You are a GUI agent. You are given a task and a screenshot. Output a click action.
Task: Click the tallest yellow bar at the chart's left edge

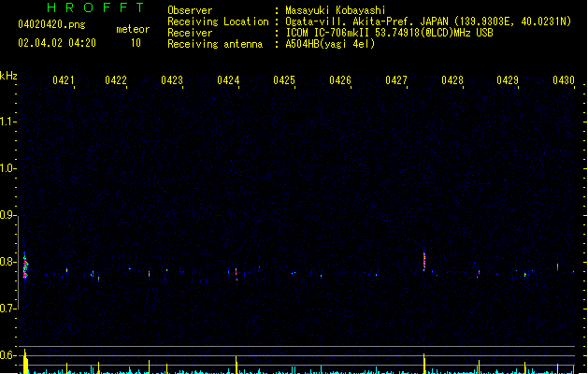click(25, 362)
